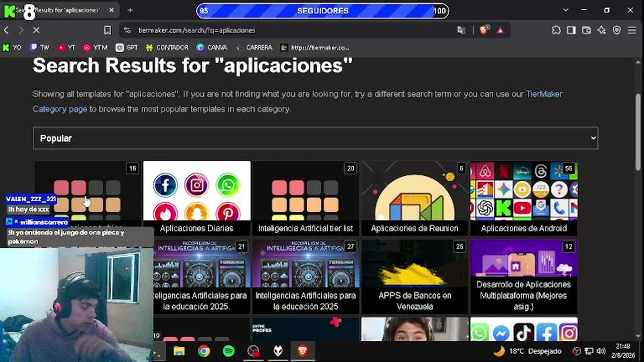This screenshot has height=362, width=644.
Task: Open the Leo AI sparkle icon
Action: pyautogui.click(x=601, y=30)
